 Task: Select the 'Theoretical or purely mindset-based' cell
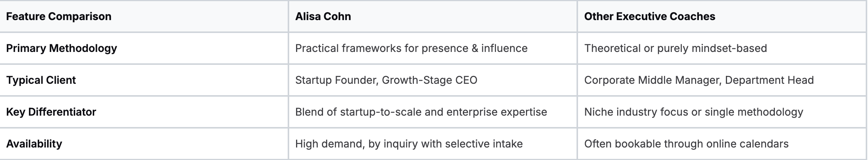pos(675,48)
